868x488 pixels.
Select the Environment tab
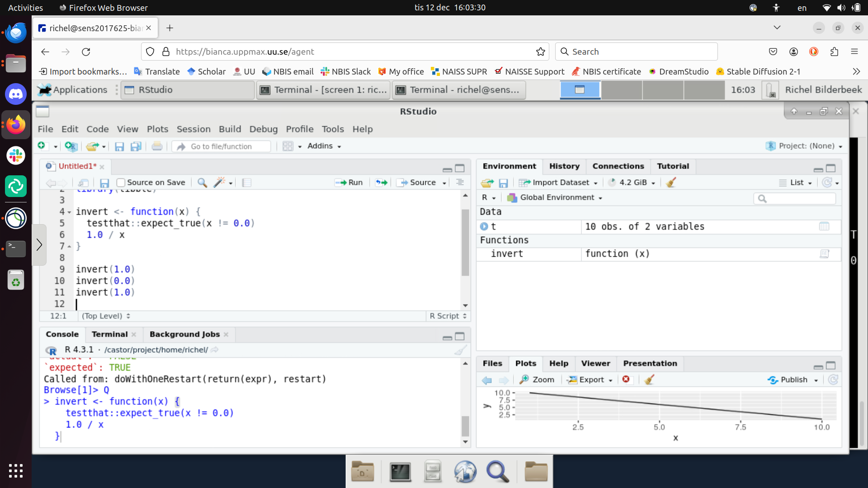coord(509,166)
